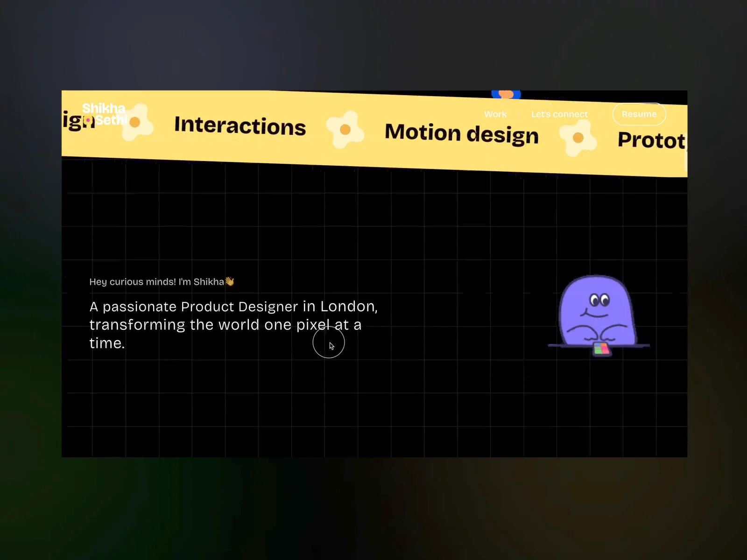Click the 'Motion design' marquee text
Screen dimensions: 747x560
[462, 133]
